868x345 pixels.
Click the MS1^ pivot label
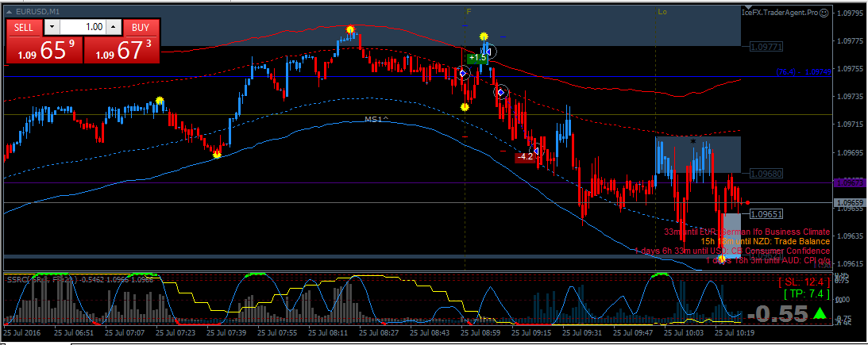(x=376, y=119)
